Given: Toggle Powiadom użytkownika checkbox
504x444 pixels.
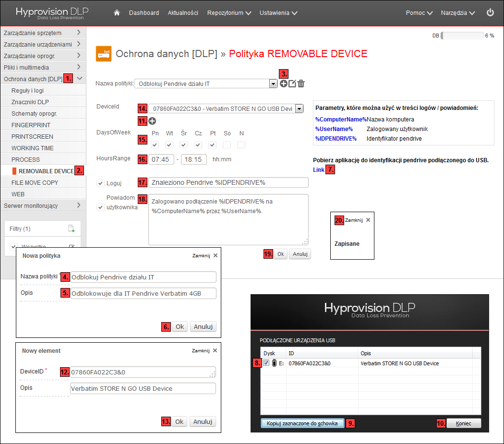Looking at the screenshot, I should 100,207.
